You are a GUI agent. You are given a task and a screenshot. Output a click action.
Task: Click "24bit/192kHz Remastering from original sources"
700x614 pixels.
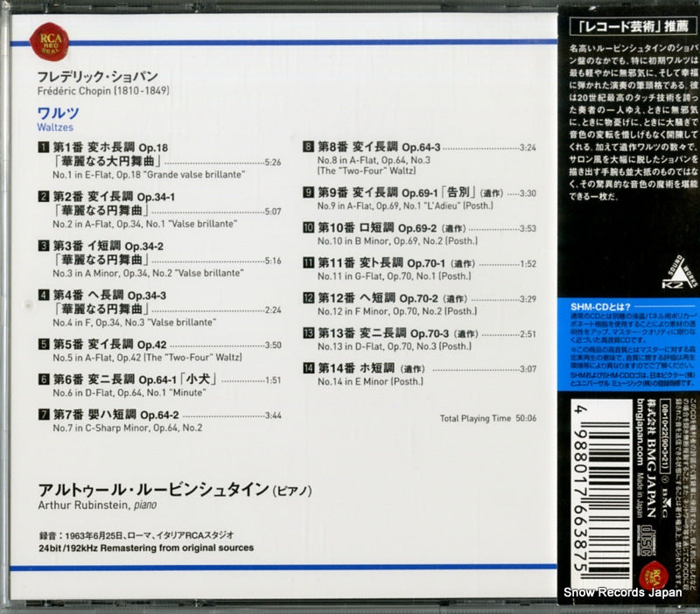(146, 548)
